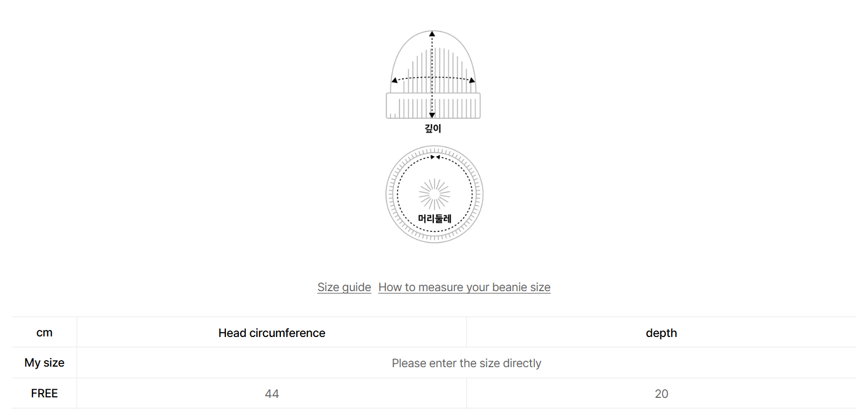This screenshot has width=868, height=420.
Task: Click the starburst center of the circular diagram
Action: tap(435, 194)
